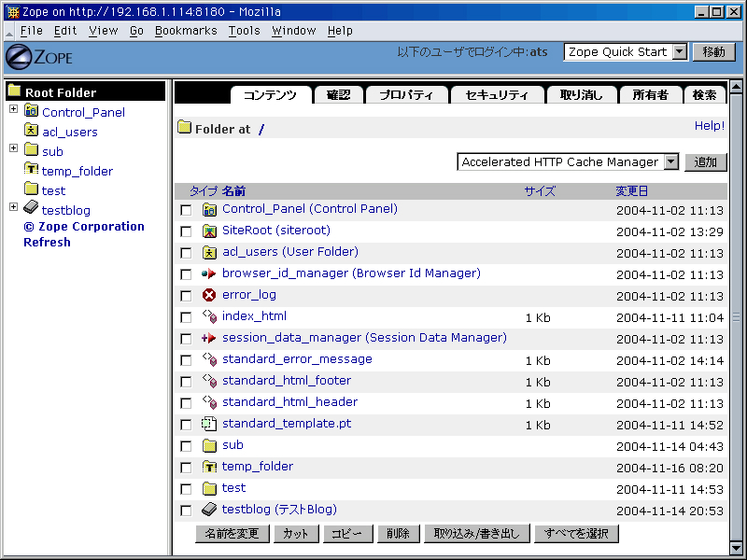This screenshot has height=560, width=747.
Task: Click the test folder icon in the contents list
Action: [209, 488]
